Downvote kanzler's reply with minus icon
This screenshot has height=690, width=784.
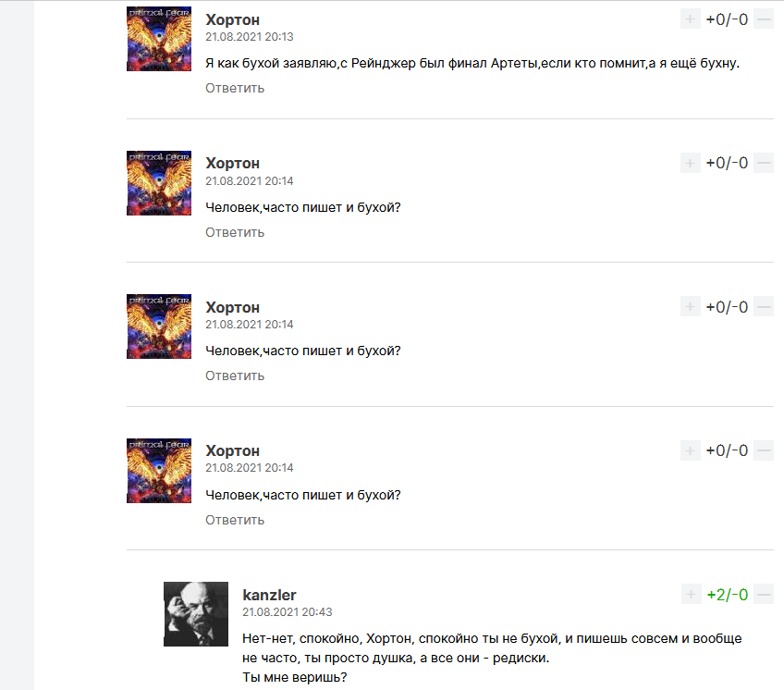click(x=764, y=595)
